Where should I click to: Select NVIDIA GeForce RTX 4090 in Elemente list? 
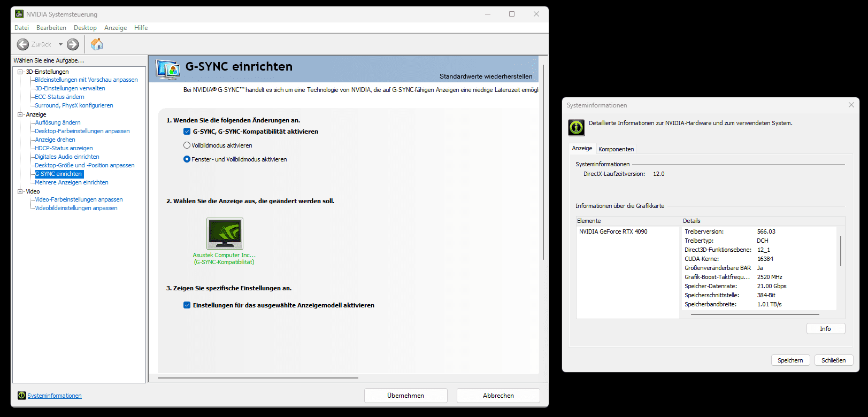(x=613, y=231)
